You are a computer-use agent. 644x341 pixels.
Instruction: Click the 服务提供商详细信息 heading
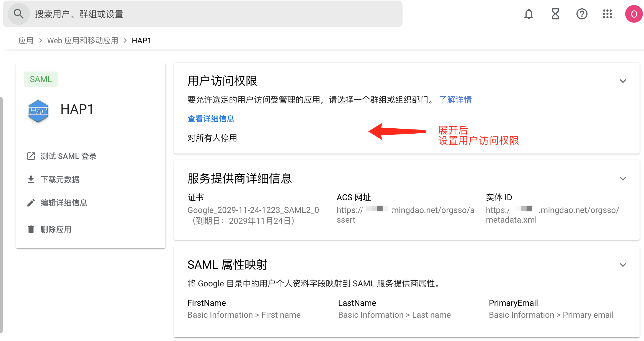240,179
